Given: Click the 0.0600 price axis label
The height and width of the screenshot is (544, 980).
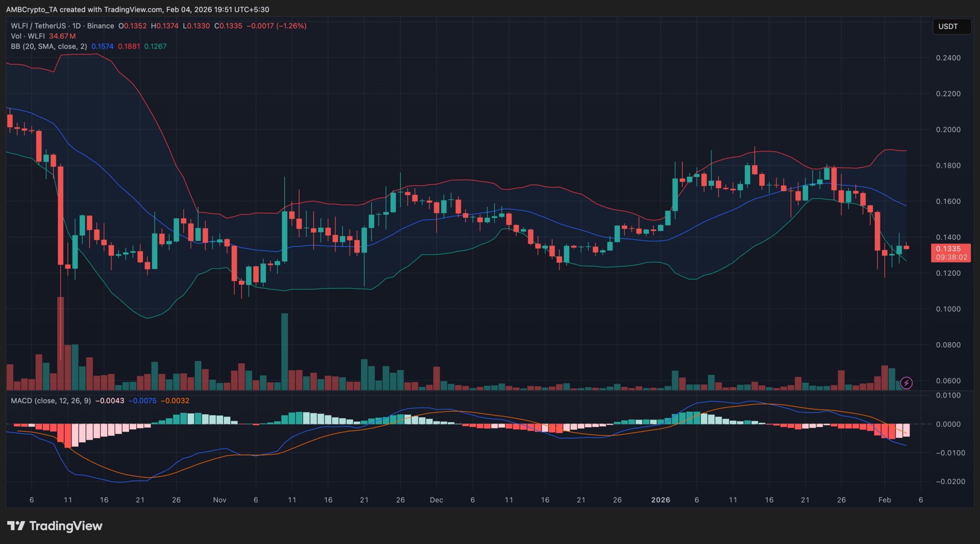Looking at the screenshot, I should tap(948, 381).
